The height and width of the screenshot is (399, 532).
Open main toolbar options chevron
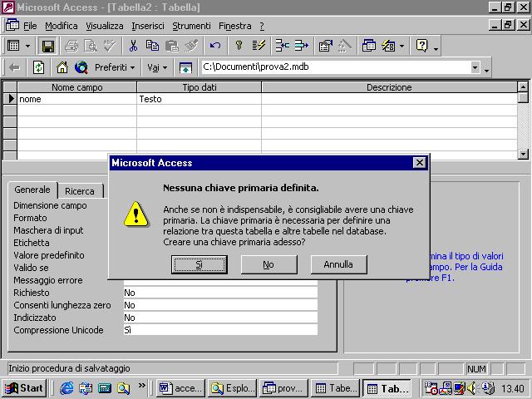[436, 49]
